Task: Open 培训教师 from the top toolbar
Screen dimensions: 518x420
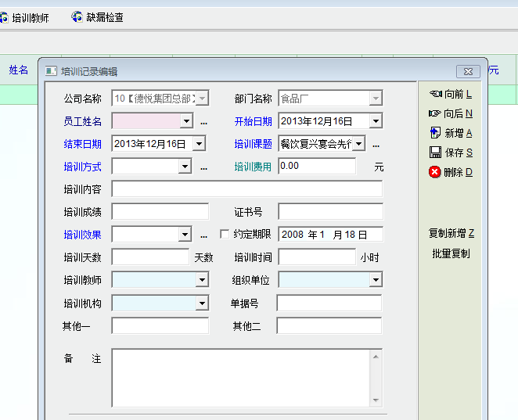Action: point(24,17)
